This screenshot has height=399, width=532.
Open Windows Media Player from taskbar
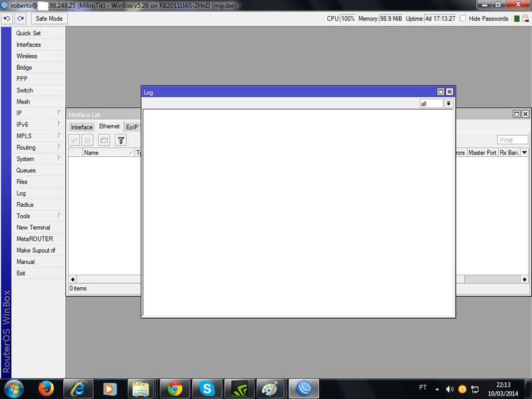coord(110,389)
